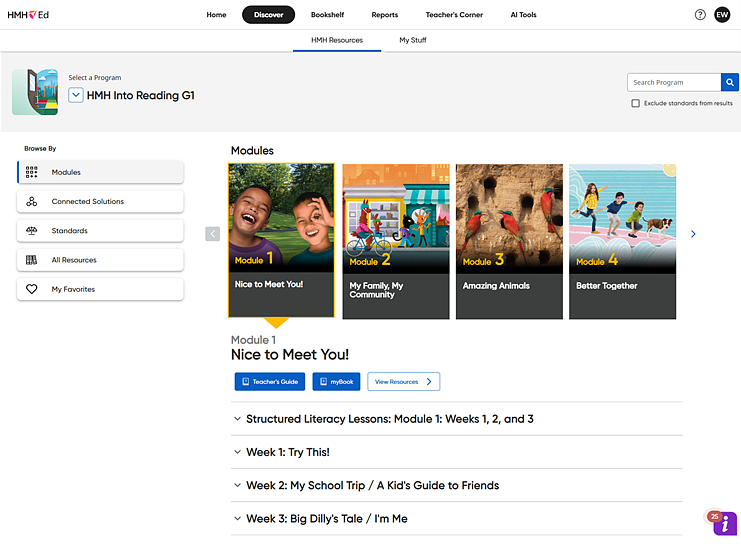Select Module 3 Amazing Animals card

[x=509, y=241]
